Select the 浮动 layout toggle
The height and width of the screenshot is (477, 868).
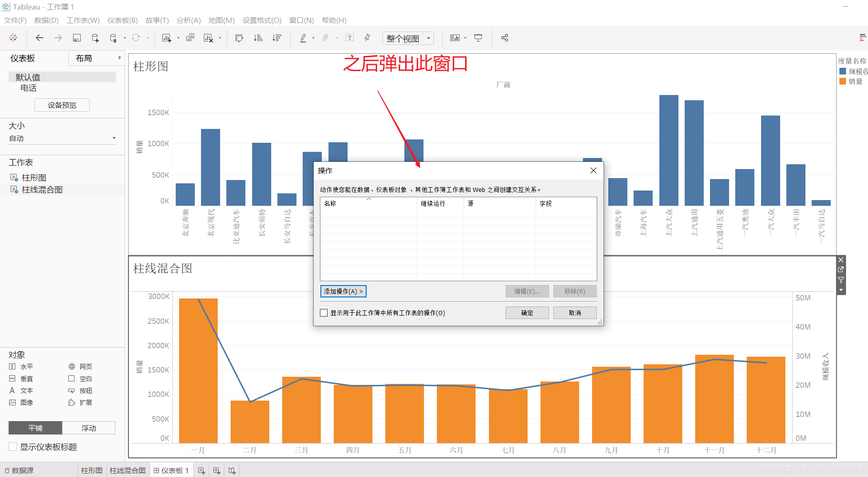[x=89, y=428]
